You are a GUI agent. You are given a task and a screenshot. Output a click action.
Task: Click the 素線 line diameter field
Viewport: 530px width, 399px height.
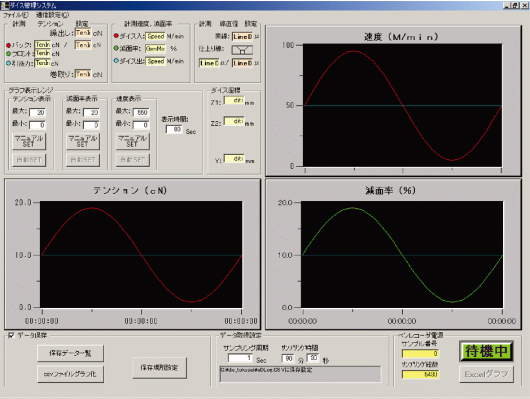242,37
